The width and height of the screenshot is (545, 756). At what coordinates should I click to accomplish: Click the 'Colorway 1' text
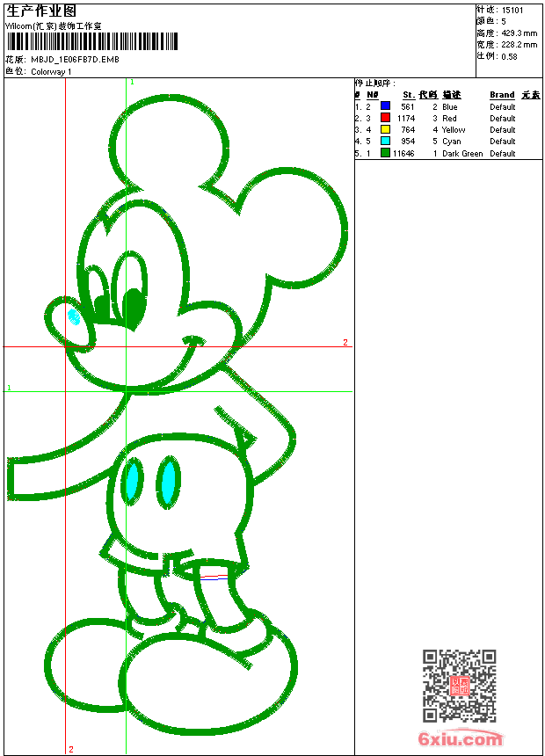click(51, 72)
